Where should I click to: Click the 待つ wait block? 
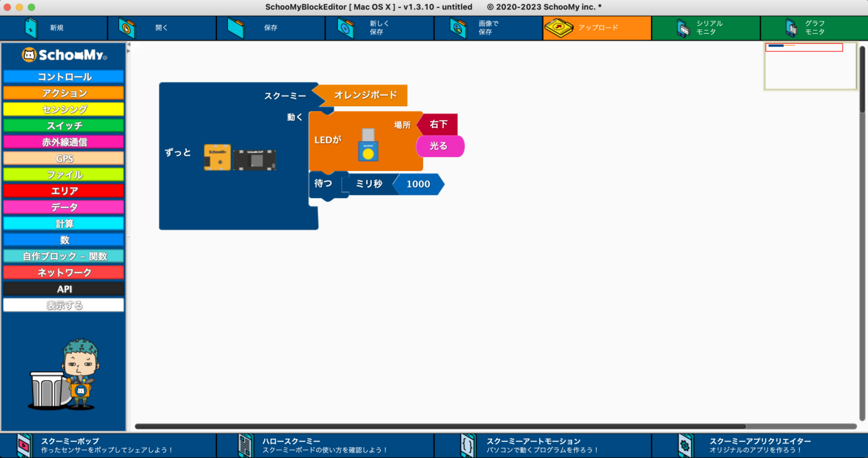pyautogui.click(x=323, y=184)
